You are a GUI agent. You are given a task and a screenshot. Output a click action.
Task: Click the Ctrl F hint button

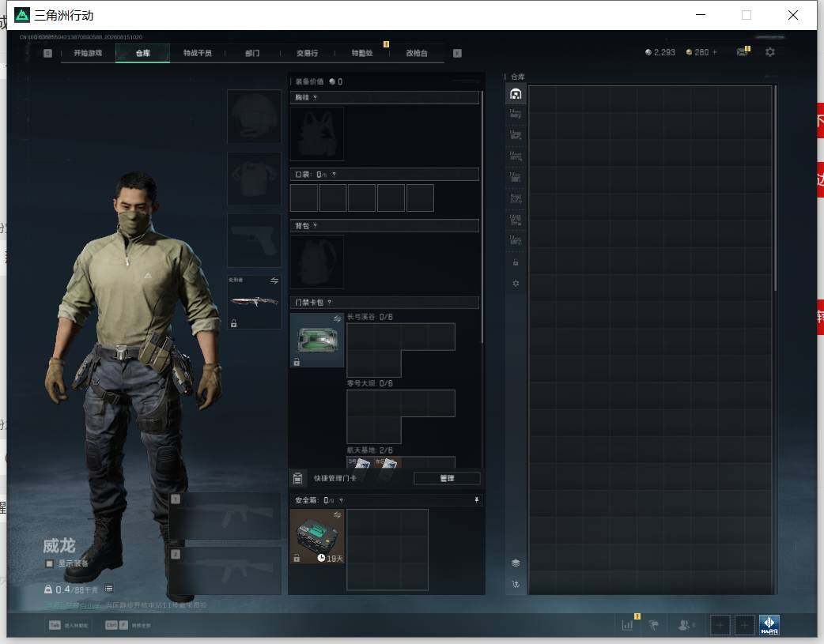[116, 625]
